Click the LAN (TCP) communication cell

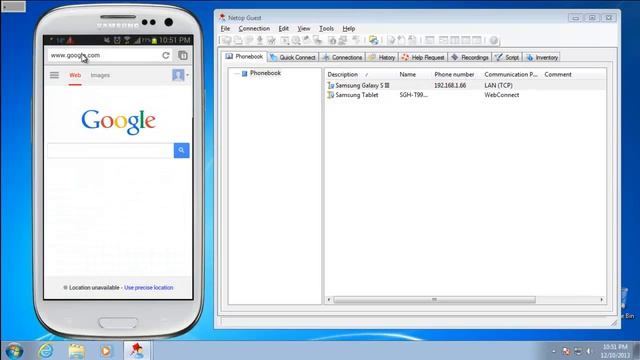tap(498, 85)
